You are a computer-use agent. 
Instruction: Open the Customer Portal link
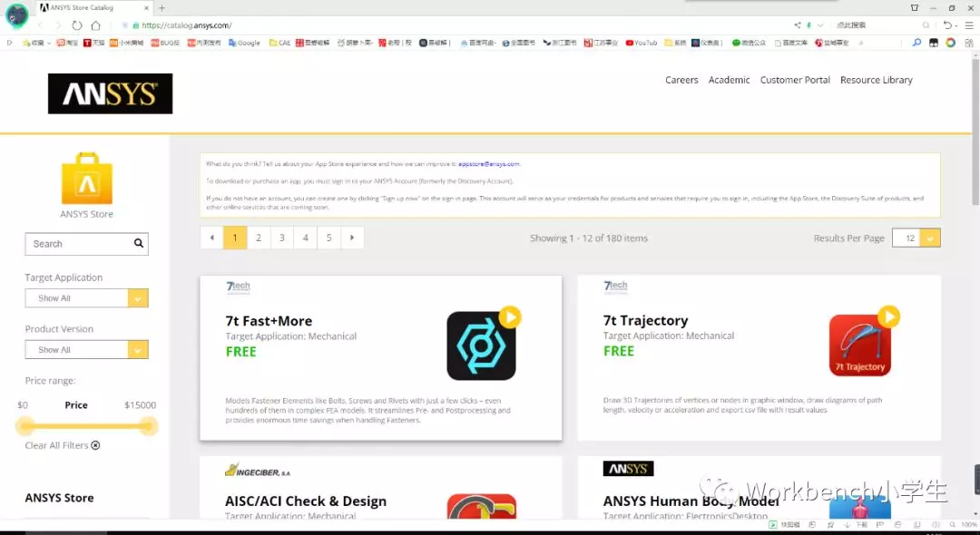[795, 80]
